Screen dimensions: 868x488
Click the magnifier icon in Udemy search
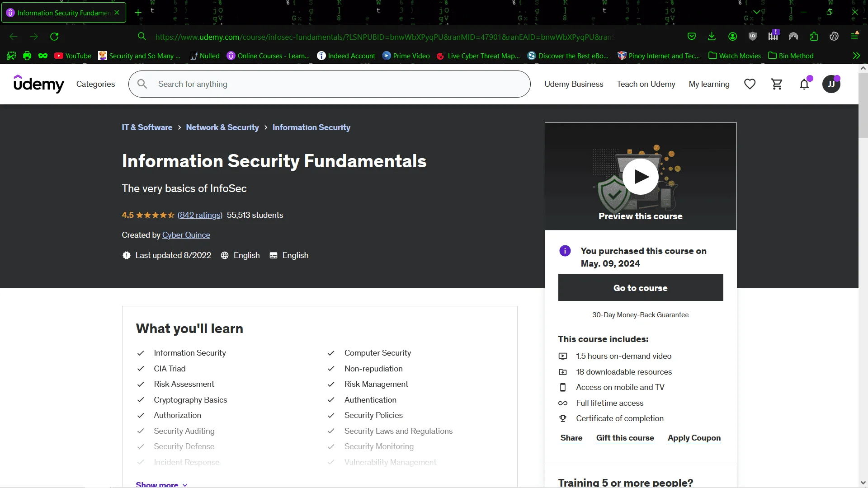142,84
